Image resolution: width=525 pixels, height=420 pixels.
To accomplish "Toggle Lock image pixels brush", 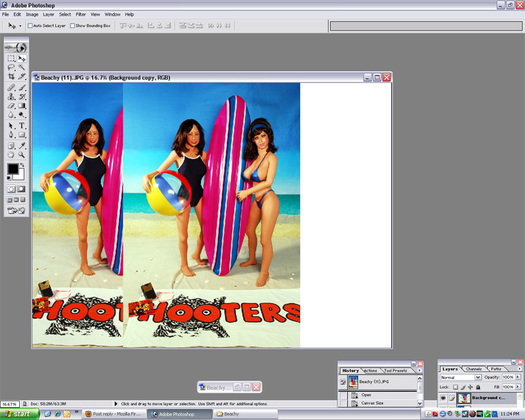I will [x=463, y=387].
